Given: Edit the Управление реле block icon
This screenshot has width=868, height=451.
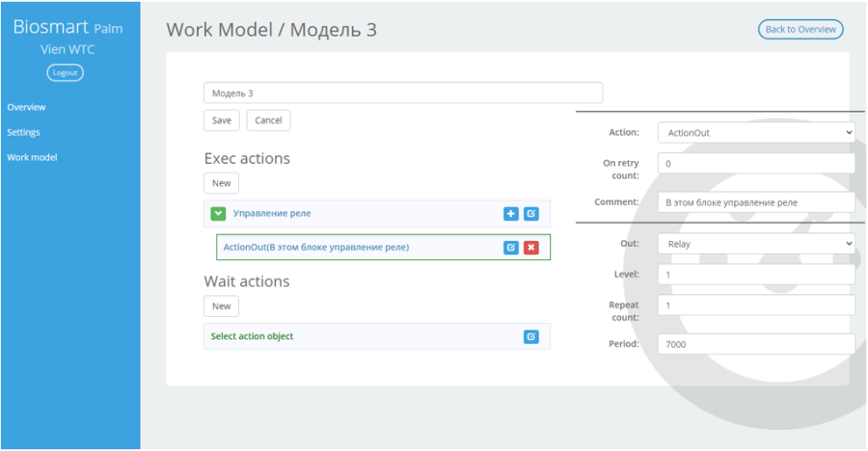Looking at the screenshot, I should (x=530, y=214).
